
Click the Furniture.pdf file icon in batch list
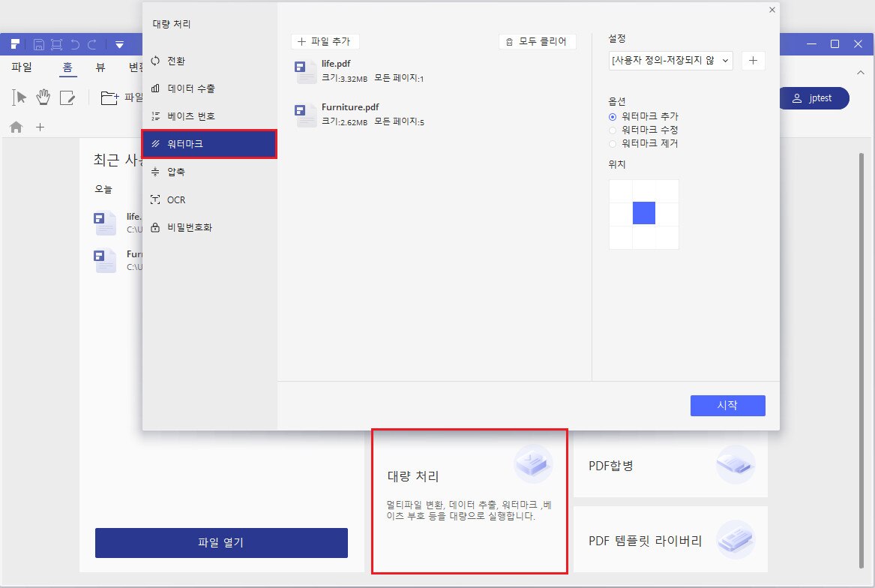(x=305, y=115)
